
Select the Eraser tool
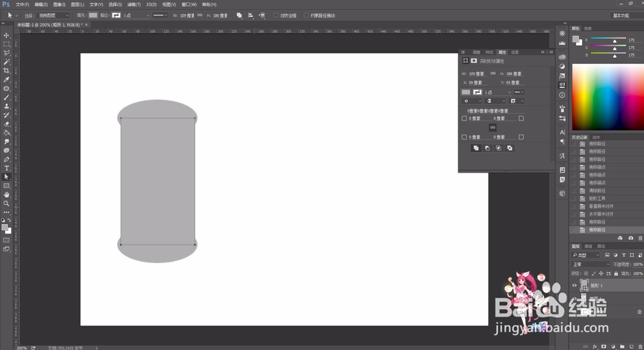[6, 124]
